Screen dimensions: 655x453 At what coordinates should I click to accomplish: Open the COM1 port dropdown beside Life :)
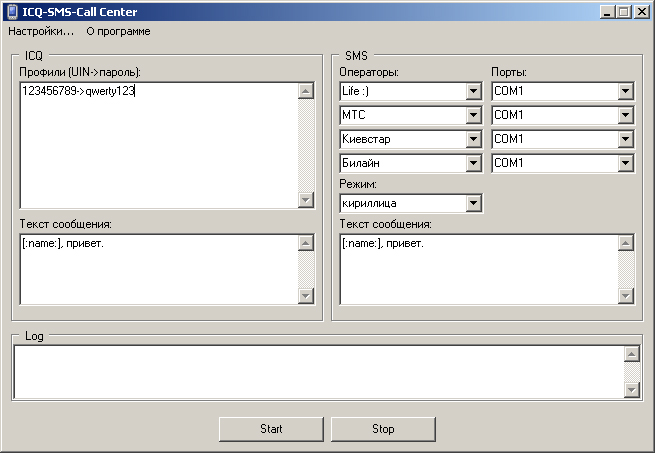625,91
